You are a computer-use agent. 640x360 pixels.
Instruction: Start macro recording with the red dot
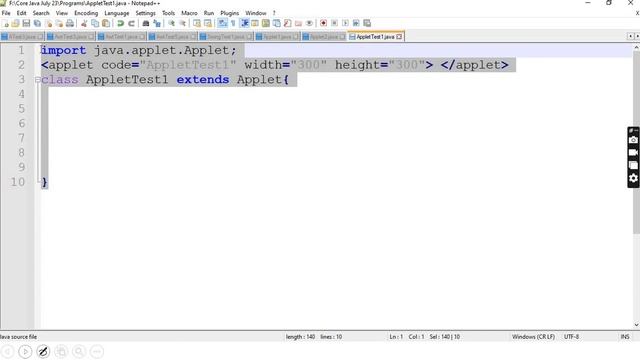(323, 23)
